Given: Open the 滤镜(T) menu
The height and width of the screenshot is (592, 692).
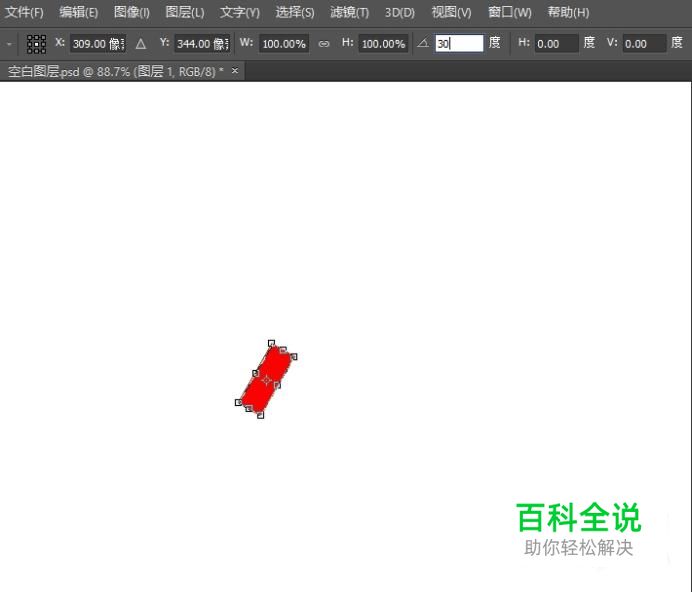Looking at the screenshot, I should click(x=350, y=12).
